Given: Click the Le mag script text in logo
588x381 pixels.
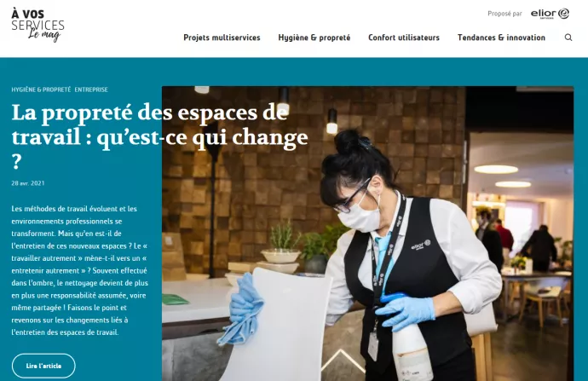Looking at the screenshot, I should point(43,35).
